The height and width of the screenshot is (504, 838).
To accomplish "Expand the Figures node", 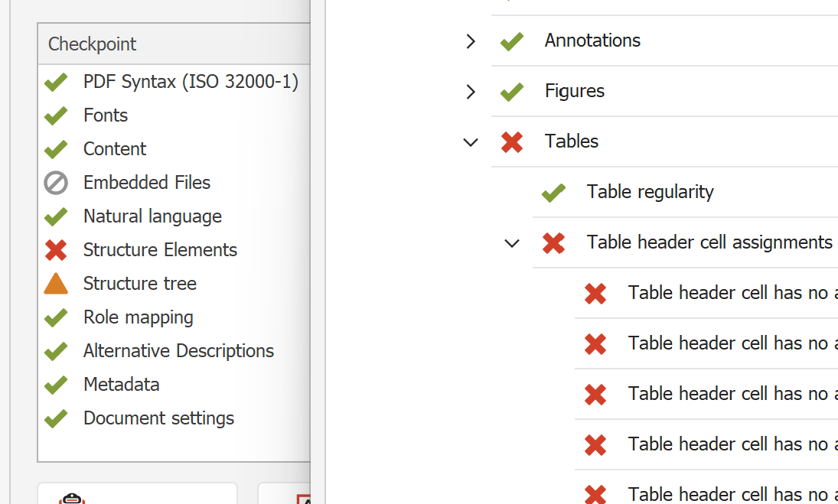I will click(471, 91).
